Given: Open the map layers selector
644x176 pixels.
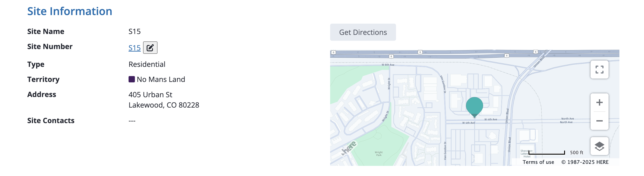Looking at the screenshot, I should click(599, 146).
